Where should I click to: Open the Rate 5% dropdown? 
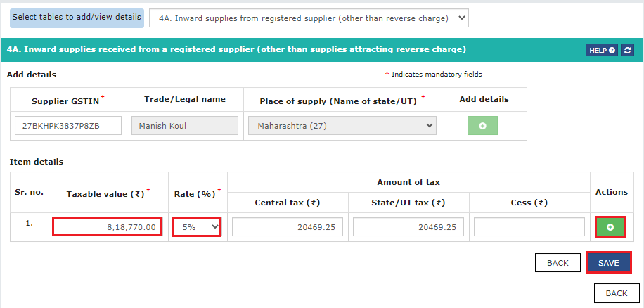point(197,226)
